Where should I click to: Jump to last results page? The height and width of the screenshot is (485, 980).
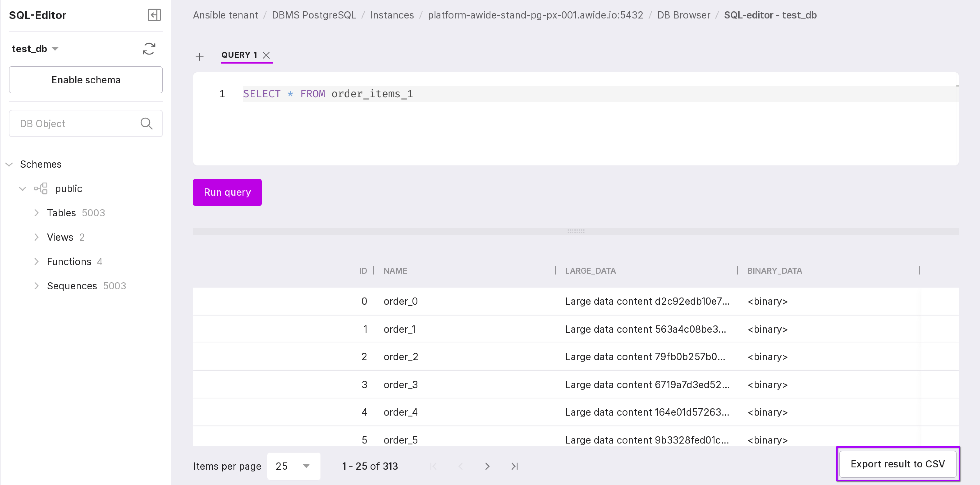[514, 466]
